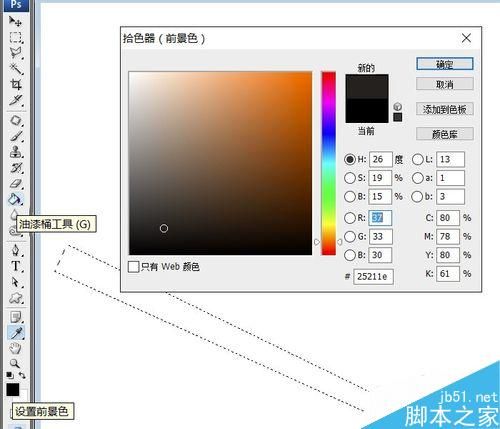Image resolution: width=500 pixels, height=429 pixels.
Task: Select the Eraser tool
Action: (15, 183)
